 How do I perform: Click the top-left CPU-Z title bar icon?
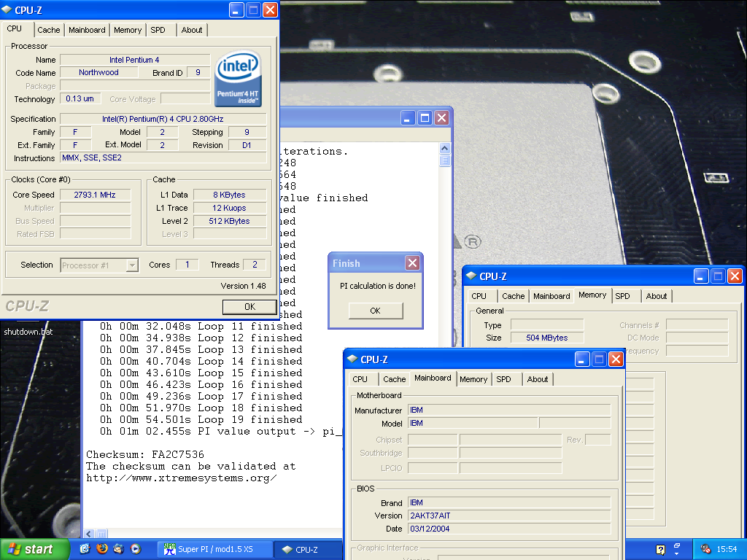(x=7, y=10)
